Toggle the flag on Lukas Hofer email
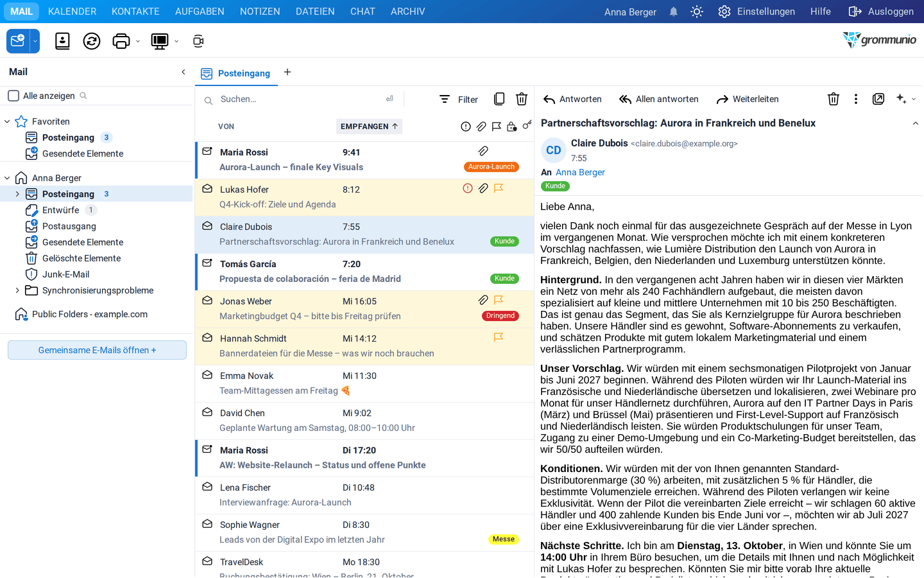 coord(499,188)
